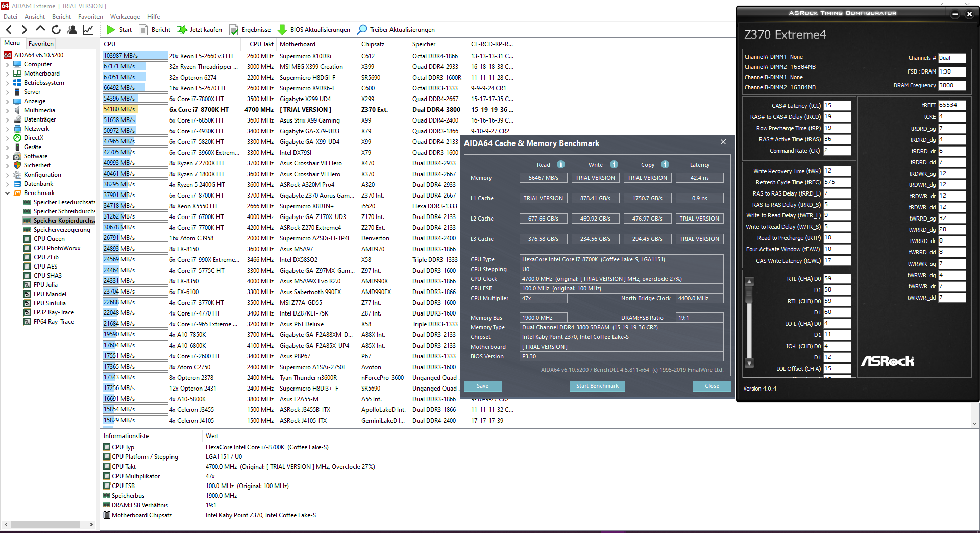
Task: Expand the Server tree node
Action: [7, 92]
